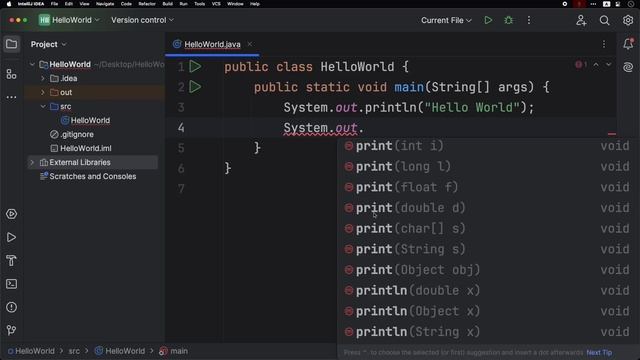Click the run gutter icon on line 2
The height and width of the screenshot is (360, 640).
click(196, 87)
